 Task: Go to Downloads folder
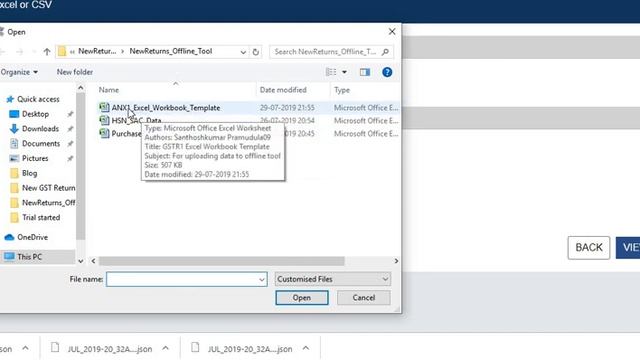40,129
